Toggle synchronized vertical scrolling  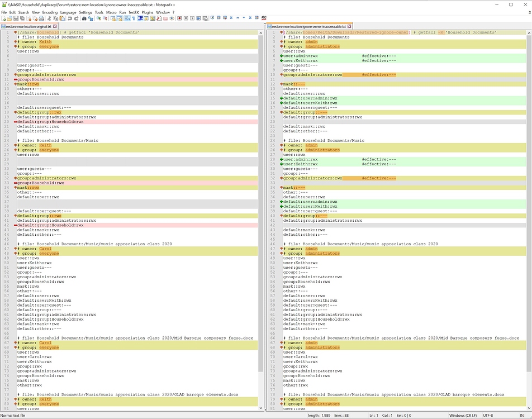(x=113, y=18)
